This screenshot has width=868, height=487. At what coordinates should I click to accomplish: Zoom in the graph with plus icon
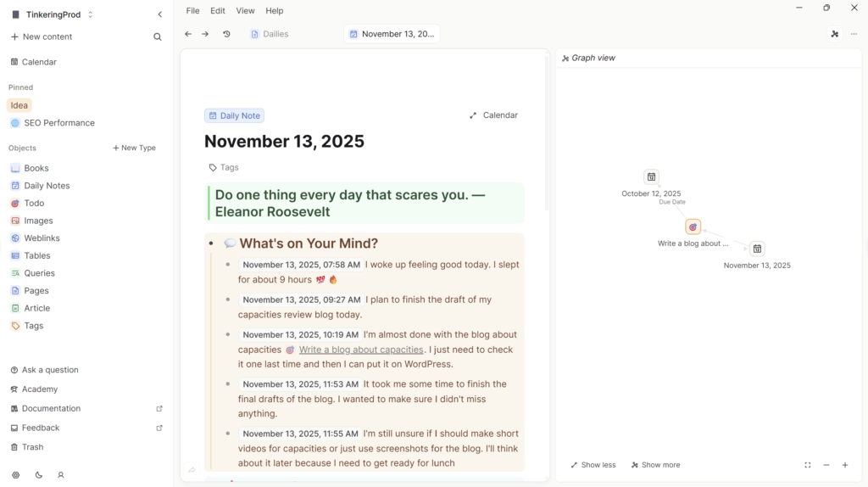click(x=845, y=465)
